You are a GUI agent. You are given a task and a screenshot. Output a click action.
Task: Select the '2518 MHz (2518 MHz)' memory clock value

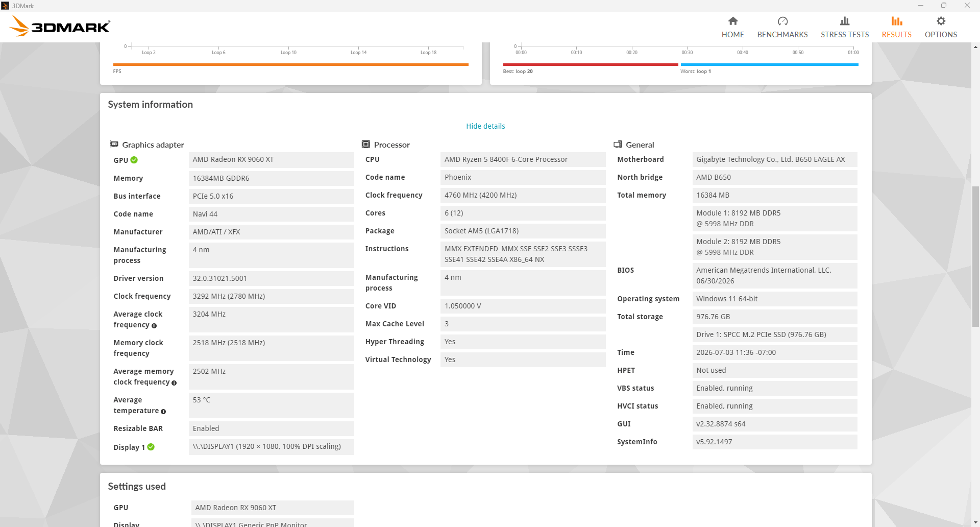coord(272,348)
